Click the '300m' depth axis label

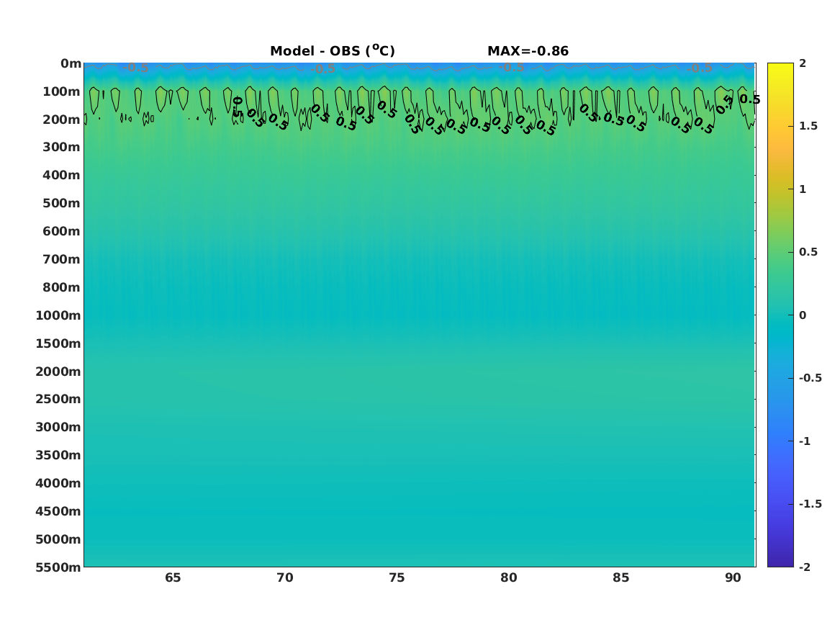pos(62,148)
